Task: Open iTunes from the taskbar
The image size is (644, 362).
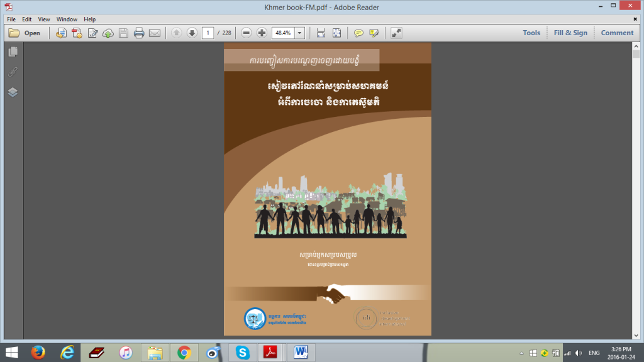Action: pyautogui.click(x=126, y=353)
